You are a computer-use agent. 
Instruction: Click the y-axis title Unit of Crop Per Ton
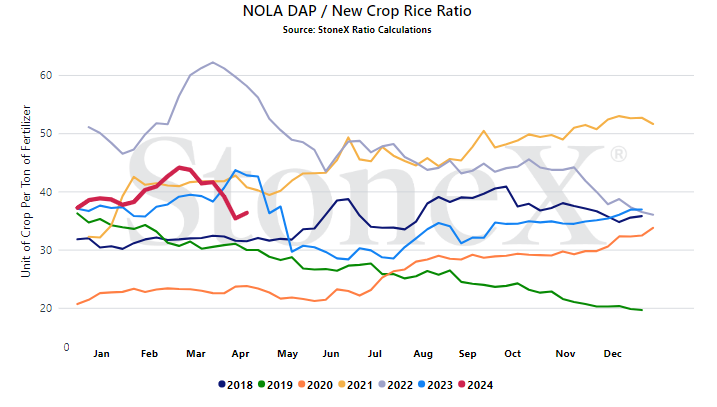pos(26,191)
